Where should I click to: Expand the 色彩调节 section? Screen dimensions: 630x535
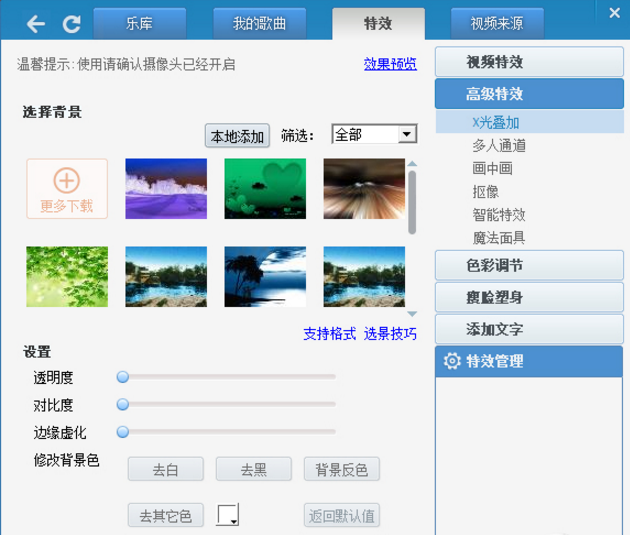(529, 265)
